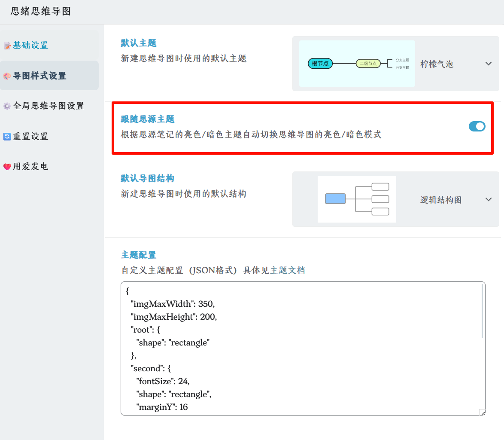Screen dimensions: 504x440
Task: Click the "imgMaxWidth": 350 line
Action: (x=173, y=304)
